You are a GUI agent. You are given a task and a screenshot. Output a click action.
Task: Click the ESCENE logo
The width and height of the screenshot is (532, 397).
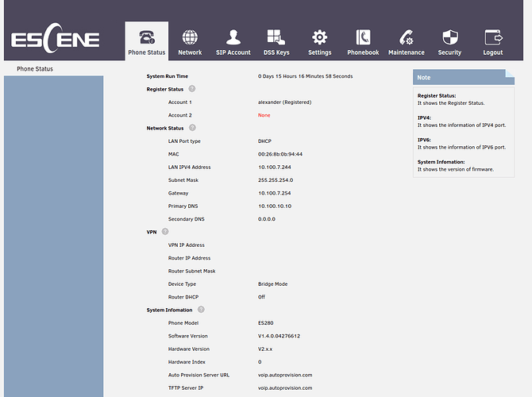[56, 38]
